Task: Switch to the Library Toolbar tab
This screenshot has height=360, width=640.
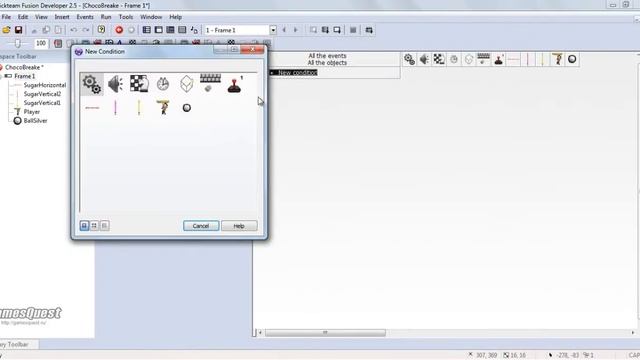Action: [16, 344]
